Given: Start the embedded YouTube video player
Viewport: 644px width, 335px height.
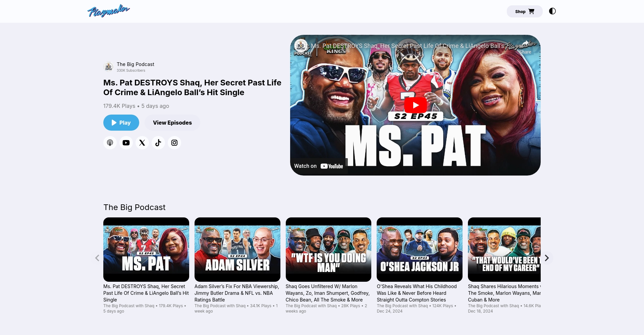Looking at the screenshot, I should coord(415,105).
